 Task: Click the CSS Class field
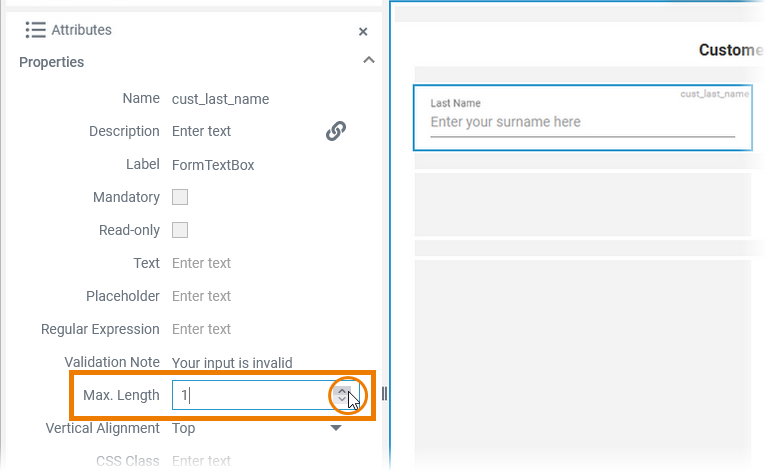(x=250, y=461)
